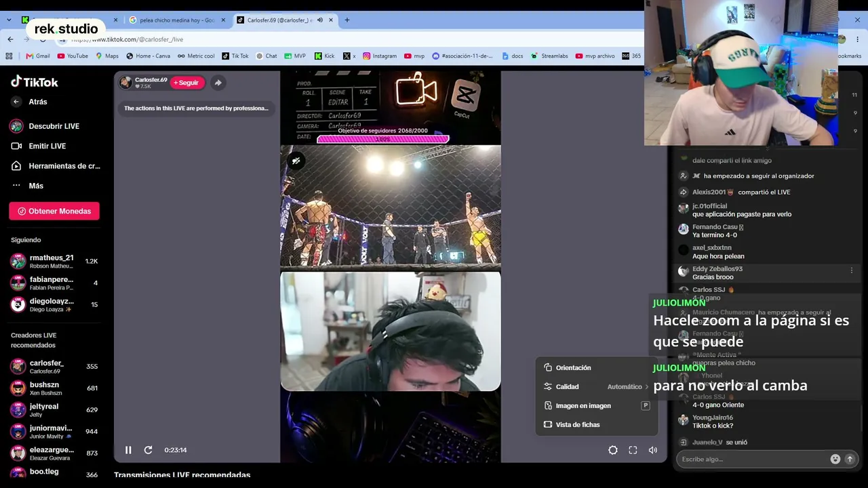Open diegoloayz... live channel in Siguiendo
The height and width of the screenshot is (488, 868).
coord(54,305)
